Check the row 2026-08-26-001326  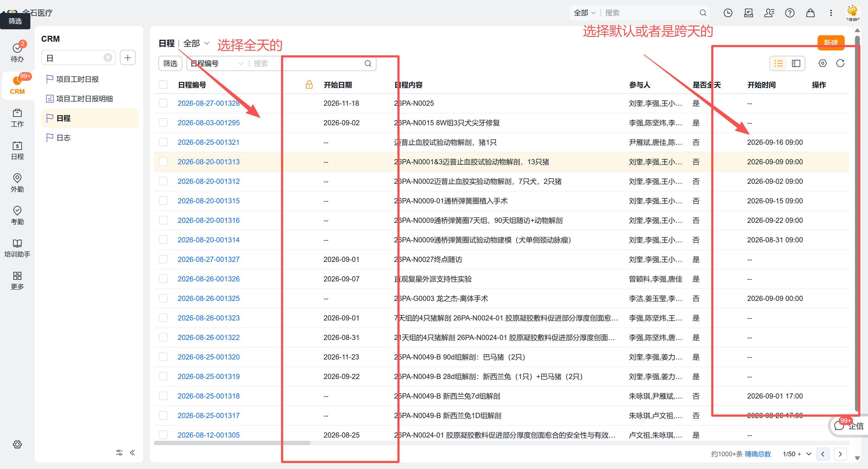click(x=163, y=279)
